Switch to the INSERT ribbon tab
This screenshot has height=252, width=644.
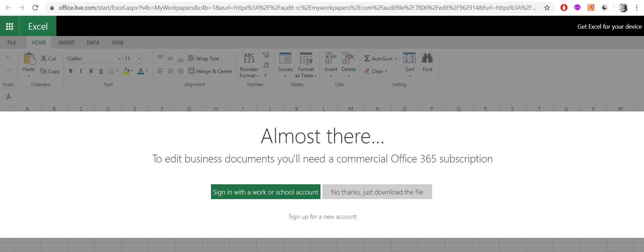click(x=66, y=42)
